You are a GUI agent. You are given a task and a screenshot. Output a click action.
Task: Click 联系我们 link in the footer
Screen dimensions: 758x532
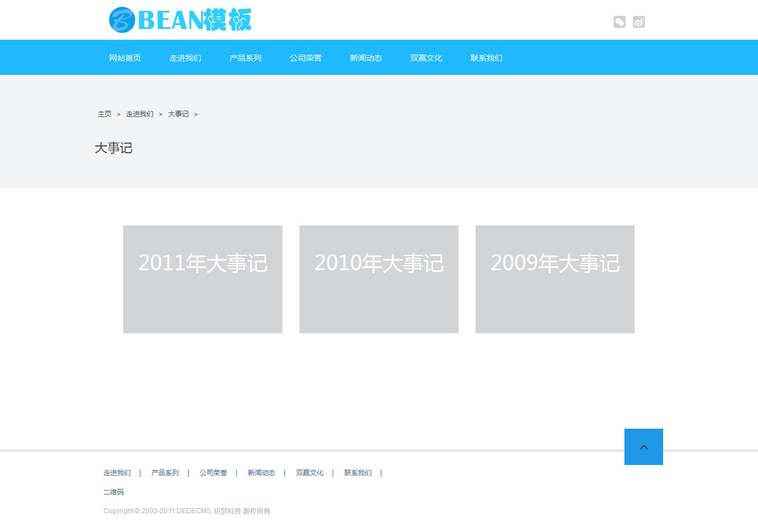coord(358,473)
